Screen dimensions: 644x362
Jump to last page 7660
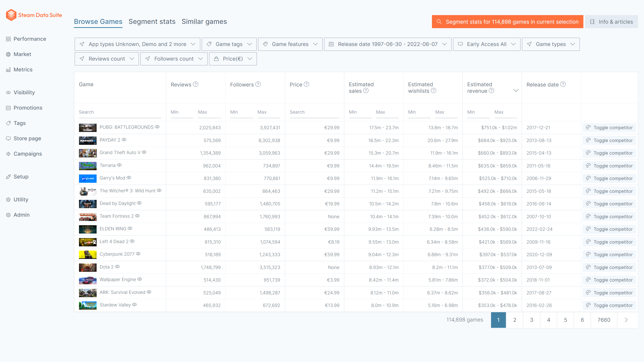pos(604,320)
